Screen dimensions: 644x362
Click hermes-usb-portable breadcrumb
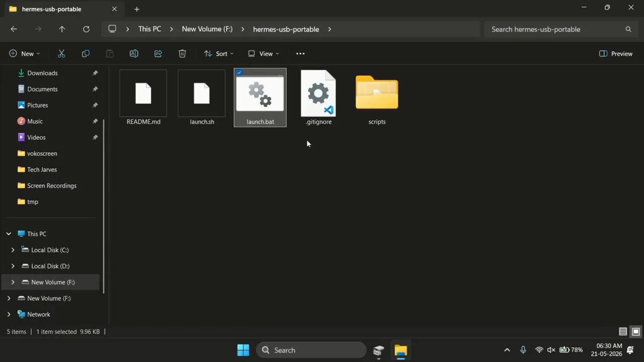pos(286,29)
